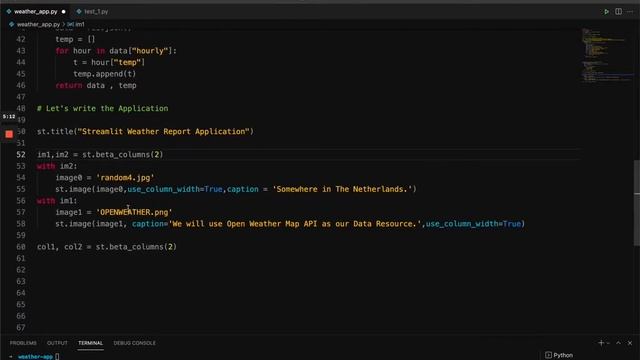Click line number 52 in the gutter
Viewport: 640px width, 360px height.
[20, 155]
